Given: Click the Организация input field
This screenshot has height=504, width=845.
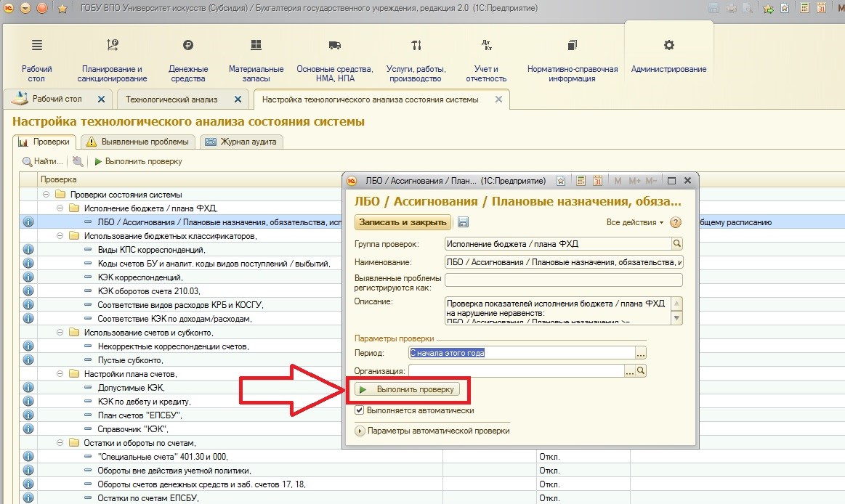Looking at the screenshot, I should (x=516, y=371).
